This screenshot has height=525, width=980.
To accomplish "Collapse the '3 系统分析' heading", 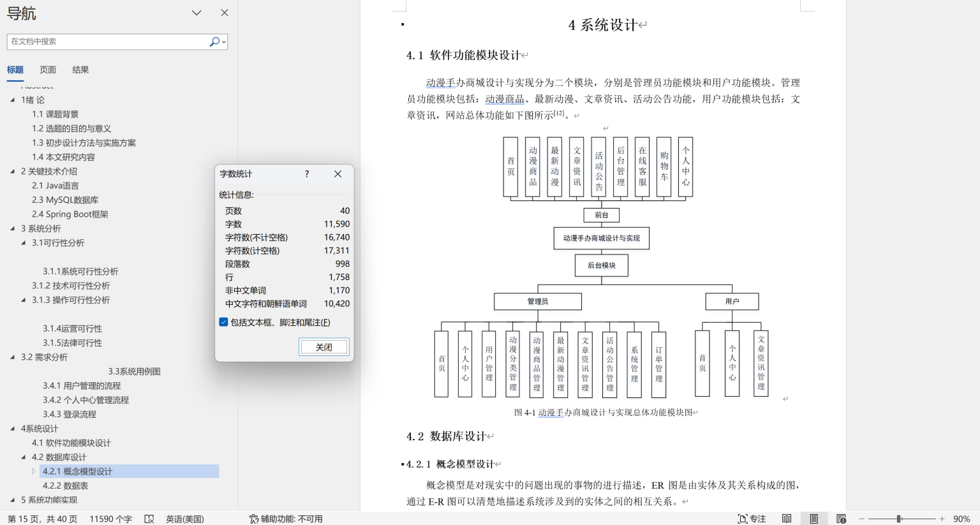I will pyautogui.click(x=13, y=228).
